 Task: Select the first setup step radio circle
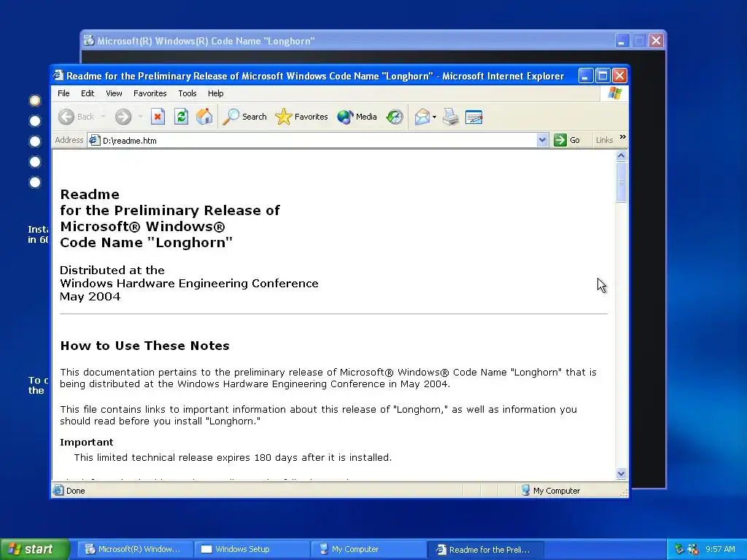click(35, 101)
